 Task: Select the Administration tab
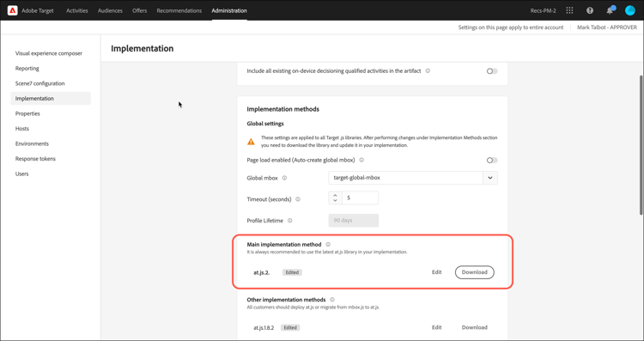point(229,10)
